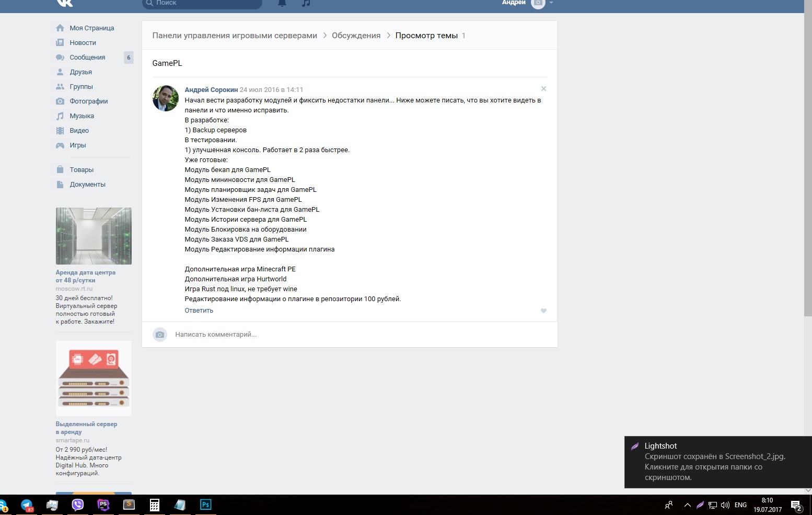812x515 pixels.
Task: Click the note icon beside Музыка
Action: point(60,116)
